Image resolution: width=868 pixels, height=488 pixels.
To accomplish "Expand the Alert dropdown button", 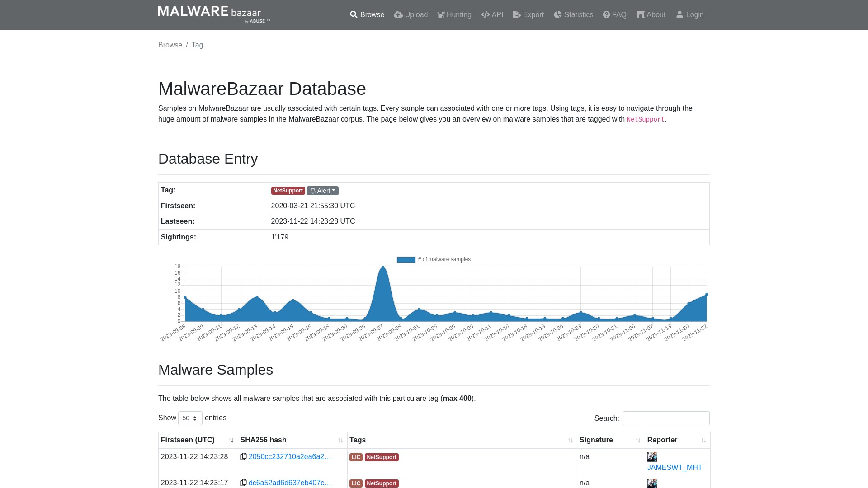I will (x=323, y=191).
